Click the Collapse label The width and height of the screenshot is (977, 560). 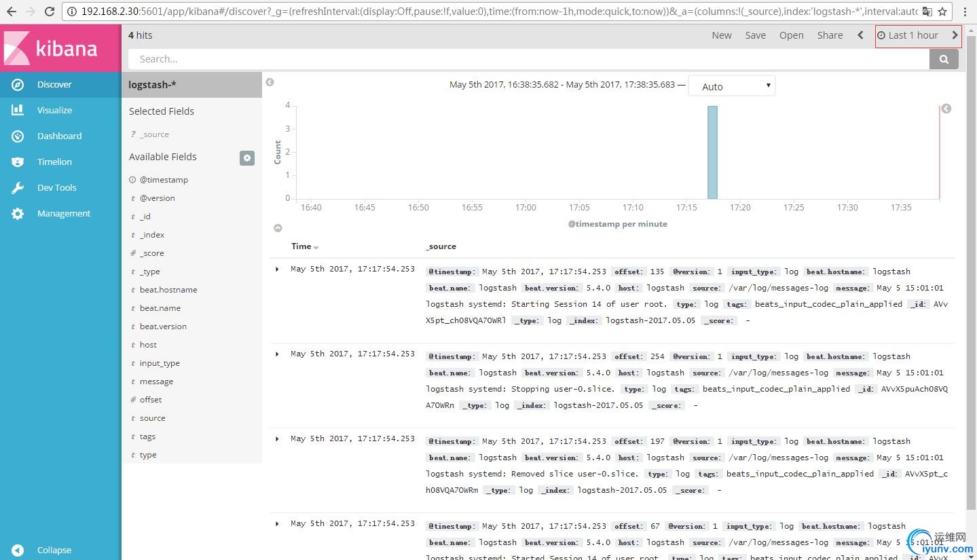point(54,550)
